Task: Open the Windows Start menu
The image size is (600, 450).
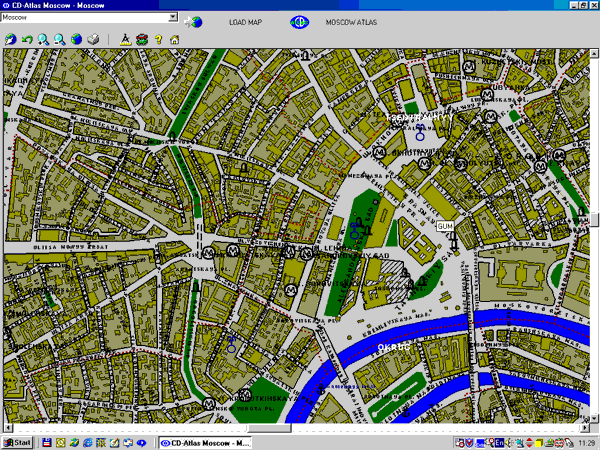Action: pyautogui.click(x=17, y=443)
